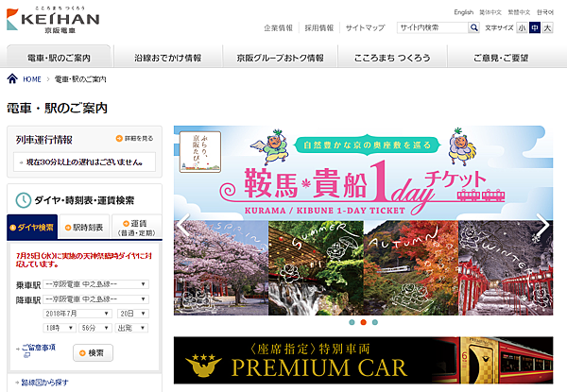567x392 pixels.
Task: Click the clock icon beside ダイヤ・時刻表・運賃検索
Action: [23, 200]
